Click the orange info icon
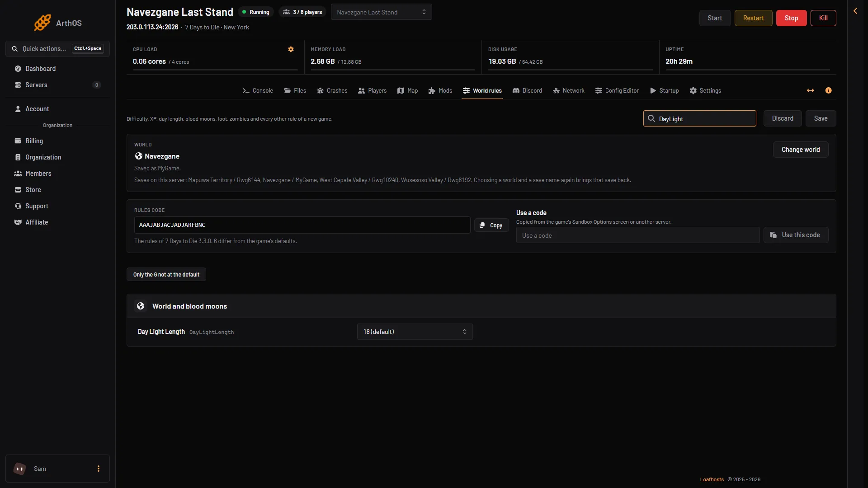The image size is (868, 488). (x=828, y=90)
